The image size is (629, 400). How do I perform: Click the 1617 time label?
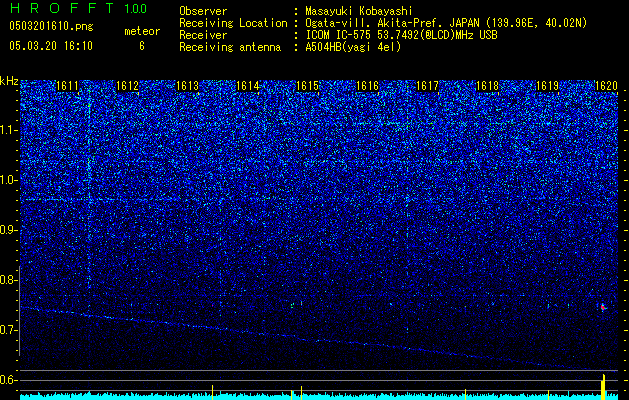click(428, 86)
